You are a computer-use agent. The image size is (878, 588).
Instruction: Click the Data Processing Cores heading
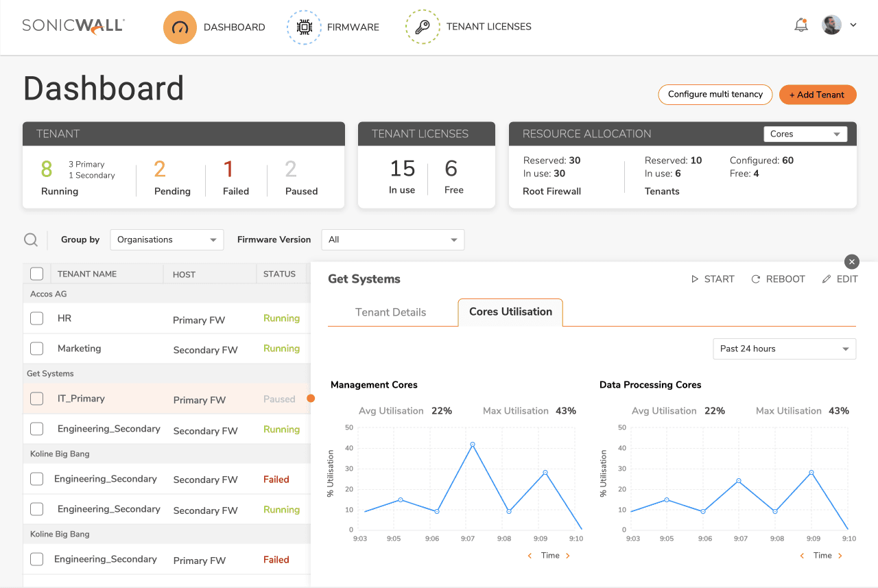click(650, 385)
